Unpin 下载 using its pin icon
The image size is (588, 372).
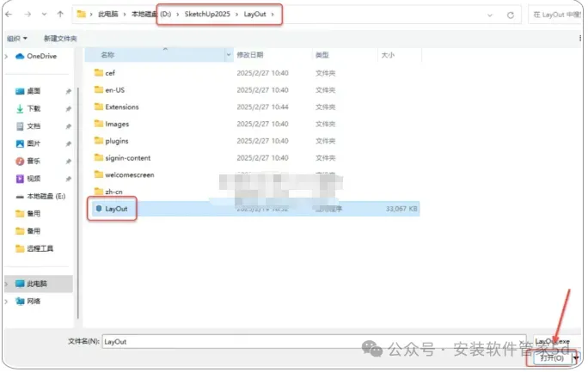(x=68, y=109)
